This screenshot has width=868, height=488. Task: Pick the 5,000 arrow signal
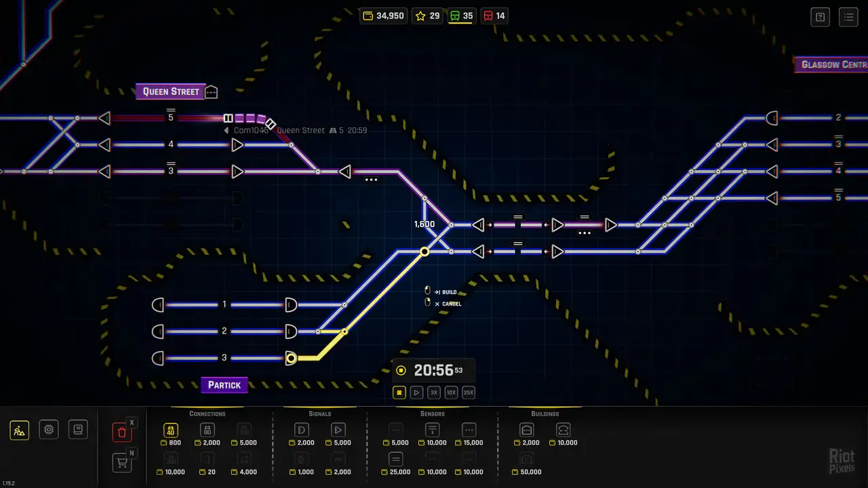click(x=338, y=430)
